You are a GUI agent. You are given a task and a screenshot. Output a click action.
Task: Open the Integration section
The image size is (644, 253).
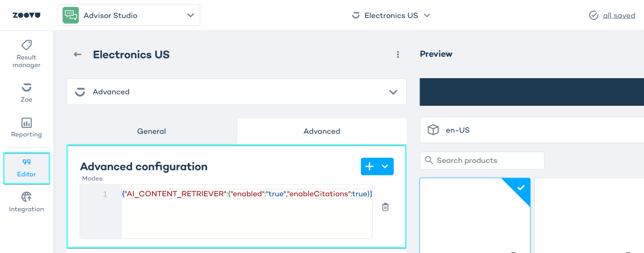[x=26, y=202]
